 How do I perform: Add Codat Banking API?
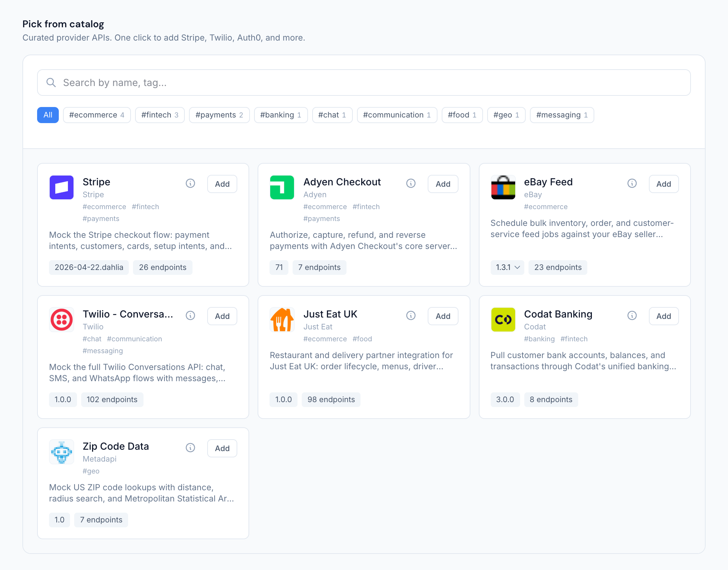point(664,316)
